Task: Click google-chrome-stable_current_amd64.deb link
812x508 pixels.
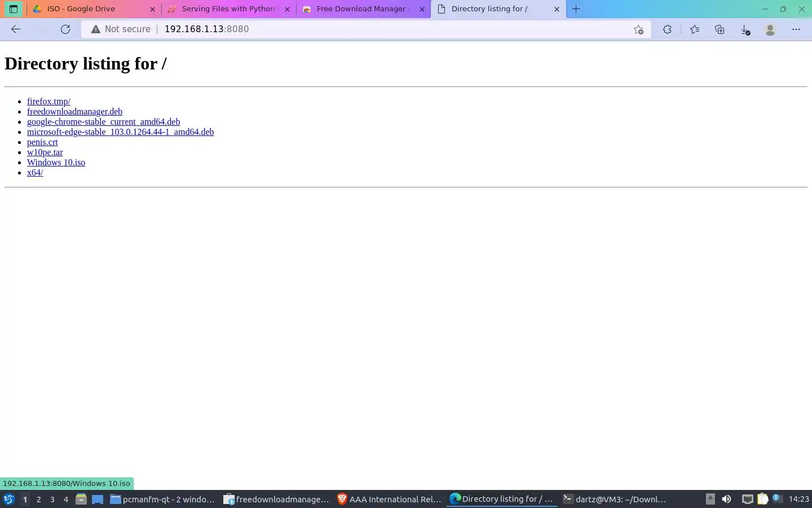Action: [103, 122]
